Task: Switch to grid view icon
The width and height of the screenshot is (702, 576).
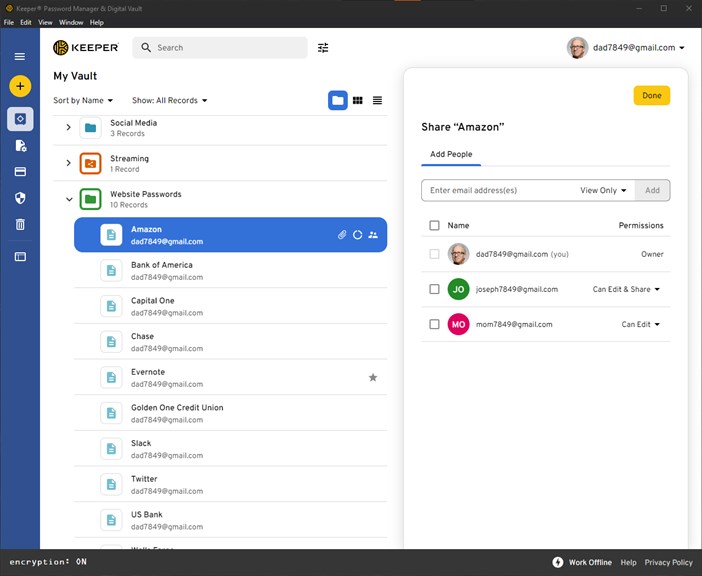Action: 358,100
